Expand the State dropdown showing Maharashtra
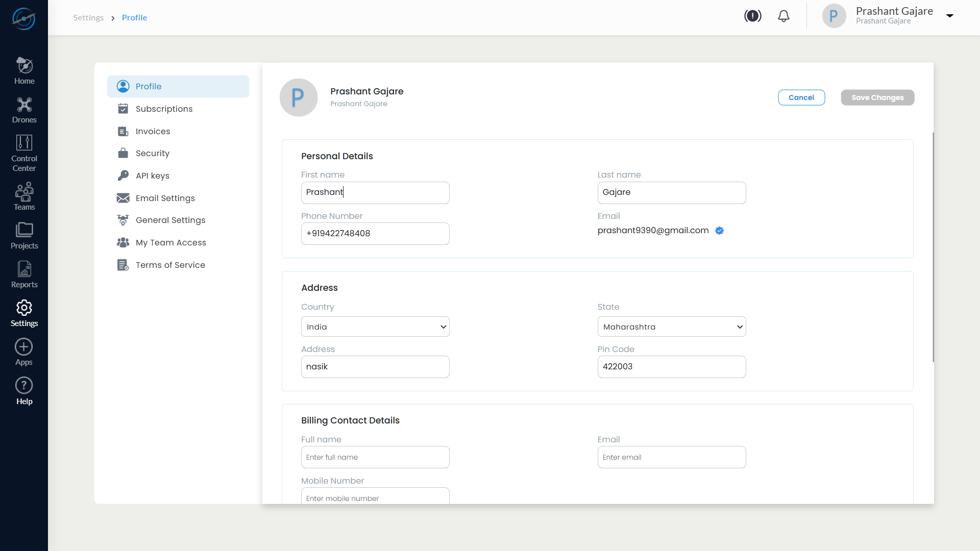The image size is (980, 551). coord(671,327)
